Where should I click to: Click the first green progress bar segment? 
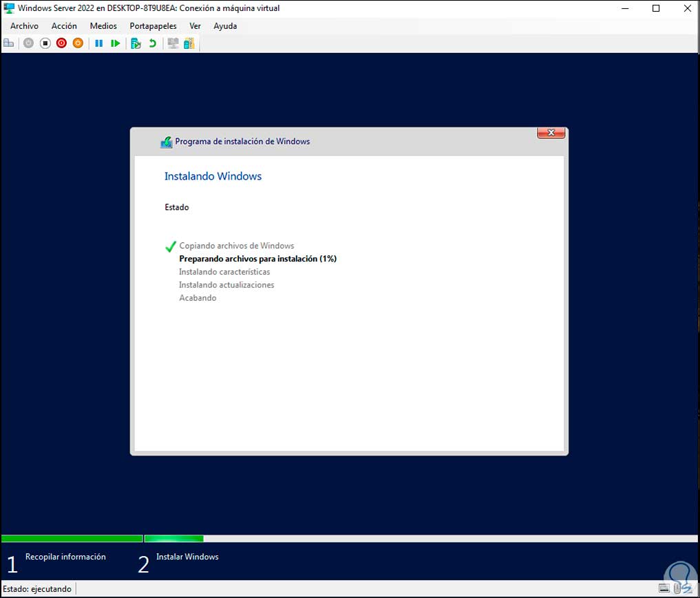click(72, 539)
